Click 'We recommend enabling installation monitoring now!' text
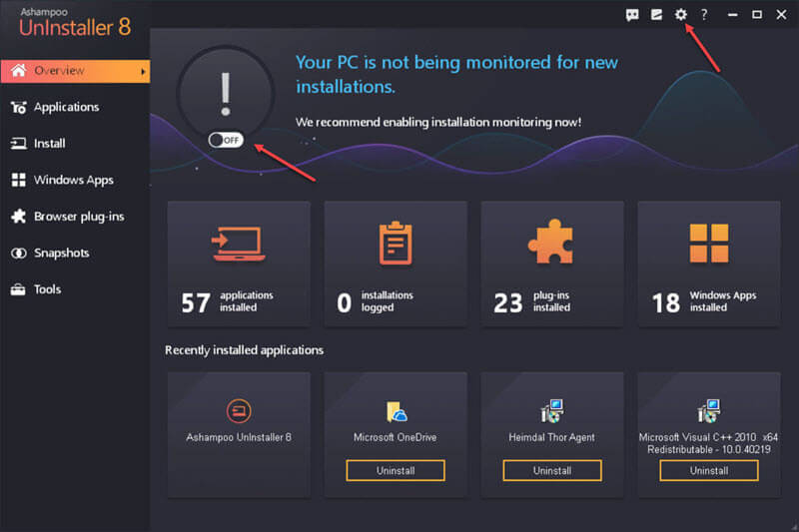The height and width of the screenshot is (532, 799). 438,122
